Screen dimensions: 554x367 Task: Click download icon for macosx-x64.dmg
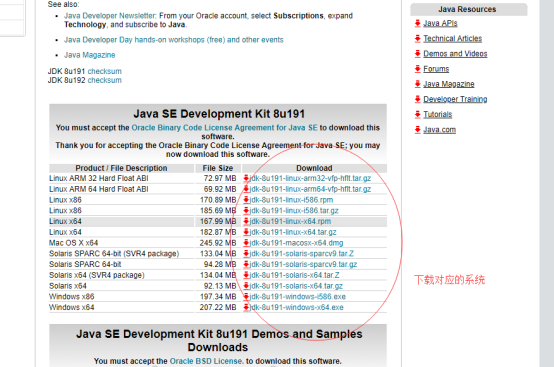(x=246, y=243)
